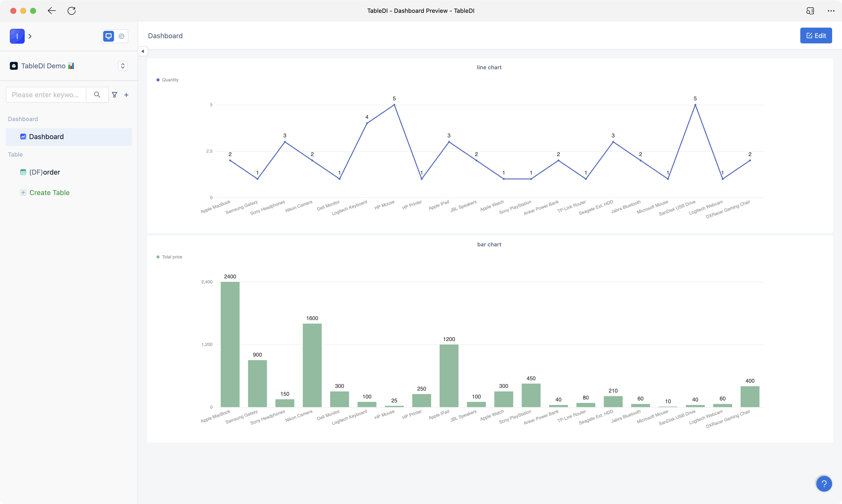Open the help question mark button

click(x=824, y=484)
